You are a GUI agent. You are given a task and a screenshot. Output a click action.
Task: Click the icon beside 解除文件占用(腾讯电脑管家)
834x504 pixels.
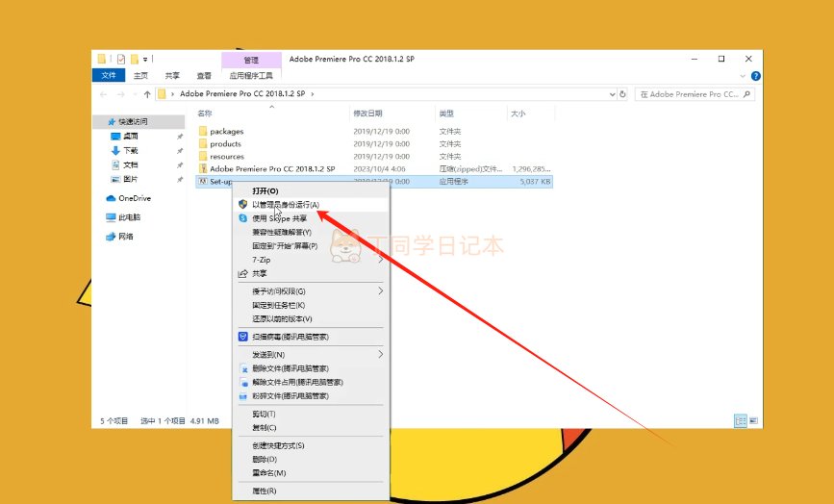tap(243, 382)
